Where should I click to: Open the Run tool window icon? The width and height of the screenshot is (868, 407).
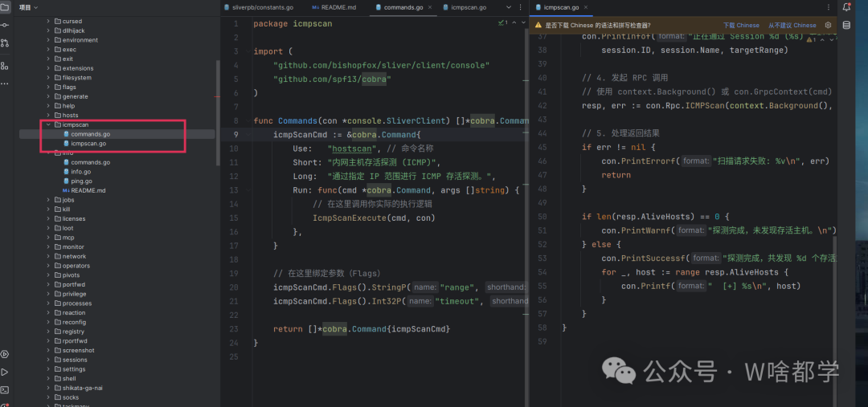click(x=5, y=372)
